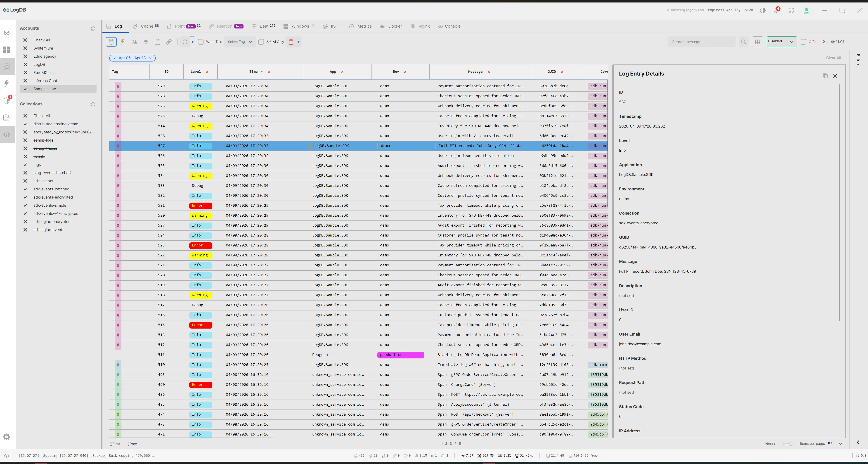Open the bar chart statistics icon
The height and width of the screenshot is (464, 868).
pos(134,42)
